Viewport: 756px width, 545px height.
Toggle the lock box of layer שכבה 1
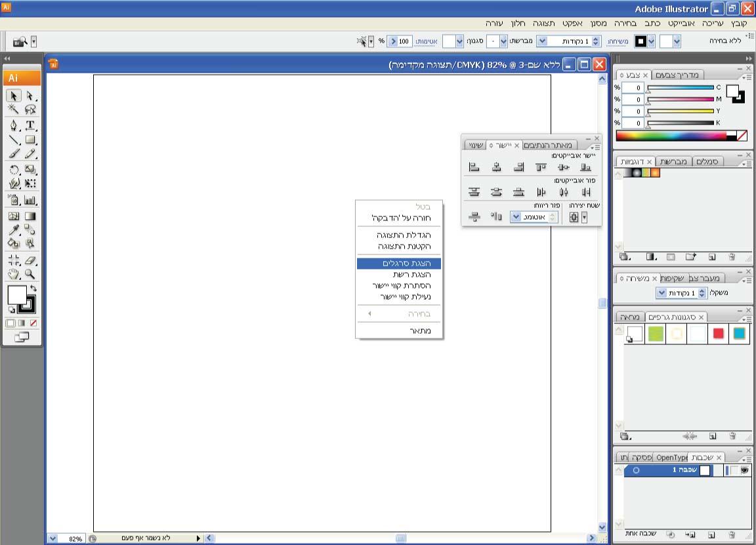click(734, 470)
